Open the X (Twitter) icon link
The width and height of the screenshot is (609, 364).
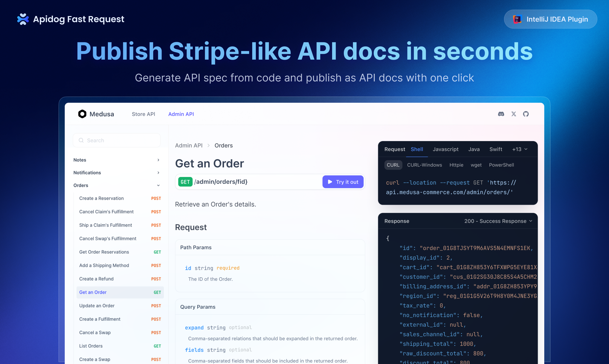pyautogui.click(x=514, y=114)
